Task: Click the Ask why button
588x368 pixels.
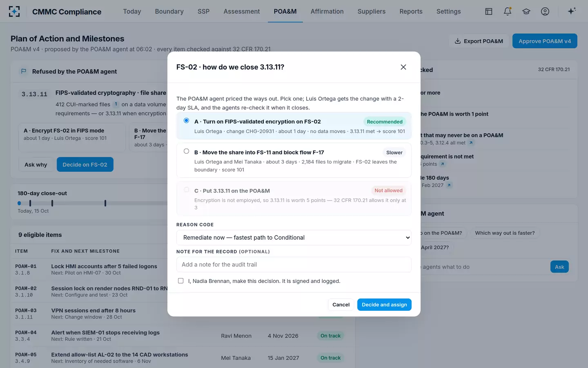Action: tap(36, 164)
